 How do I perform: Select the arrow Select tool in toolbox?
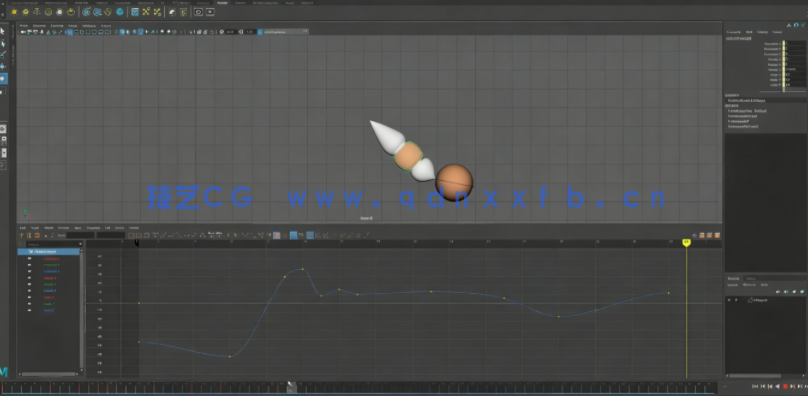[3, 31]
